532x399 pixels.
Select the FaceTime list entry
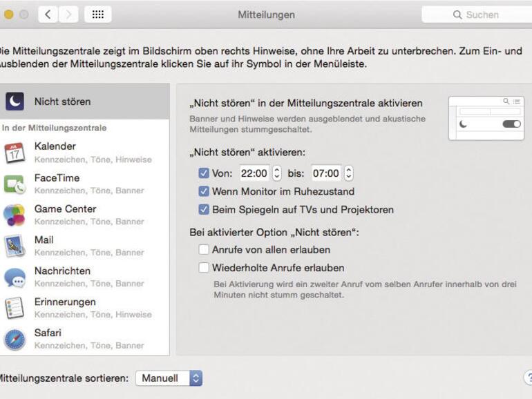pyautogui.click(x=84, y=184)
